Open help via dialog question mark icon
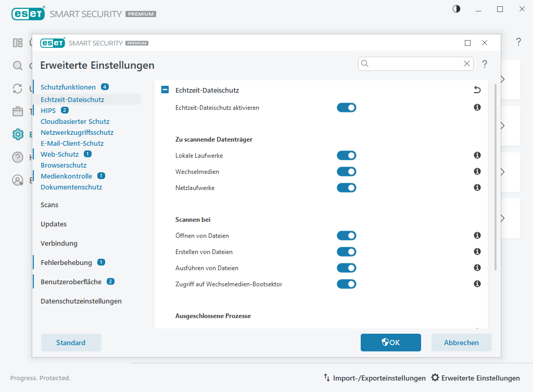 point(485,64)
